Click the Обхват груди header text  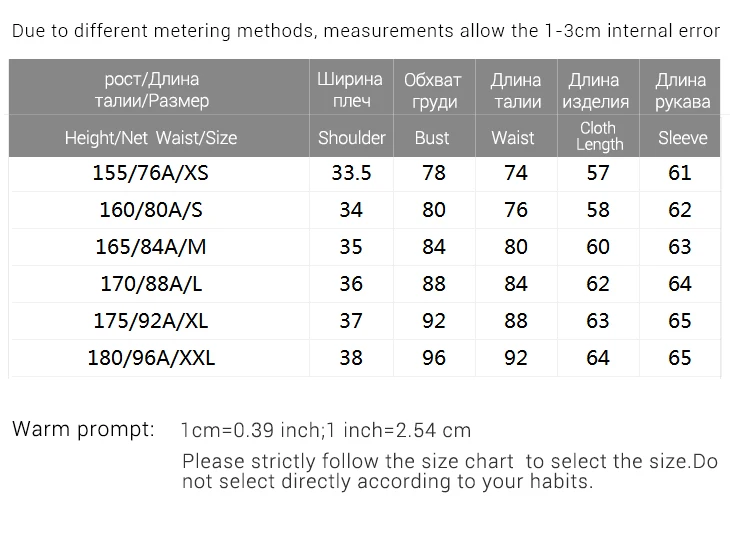coord(433,91)
